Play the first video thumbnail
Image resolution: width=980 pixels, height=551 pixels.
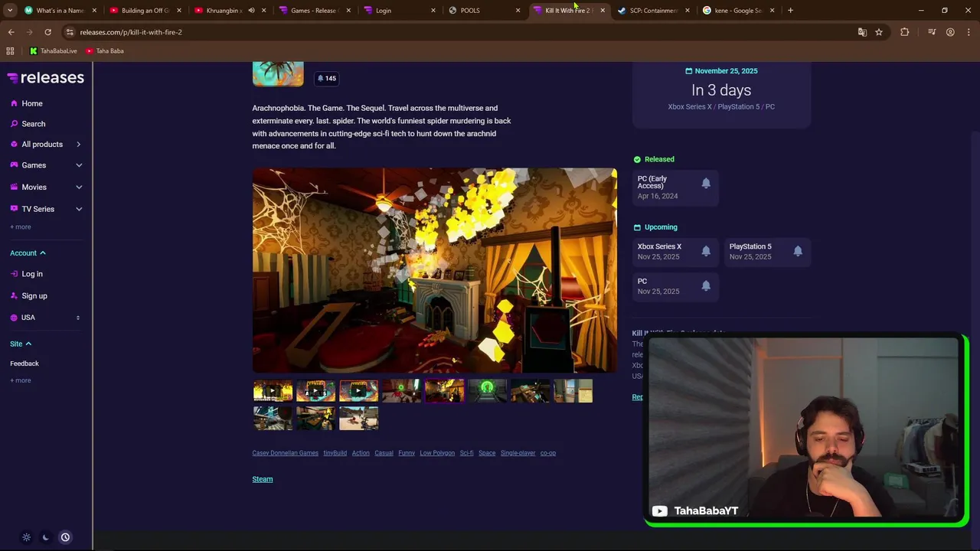tap(273, 391)
